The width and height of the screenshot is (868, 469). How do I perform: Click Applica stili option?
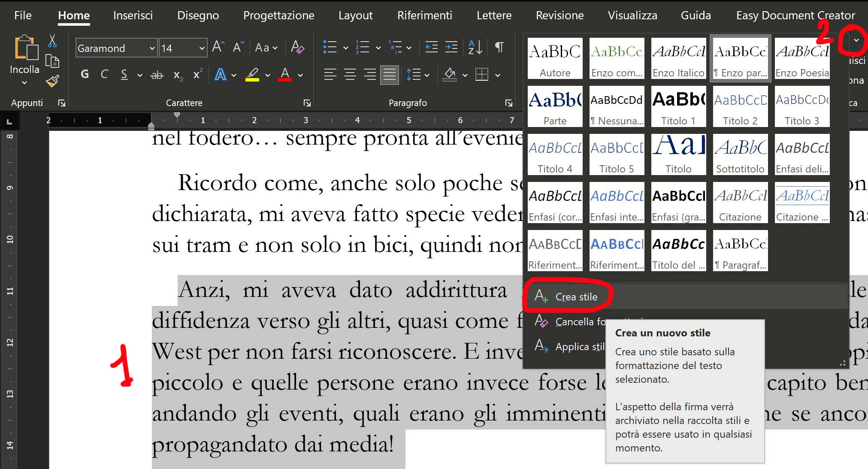[x=579, y=347]
